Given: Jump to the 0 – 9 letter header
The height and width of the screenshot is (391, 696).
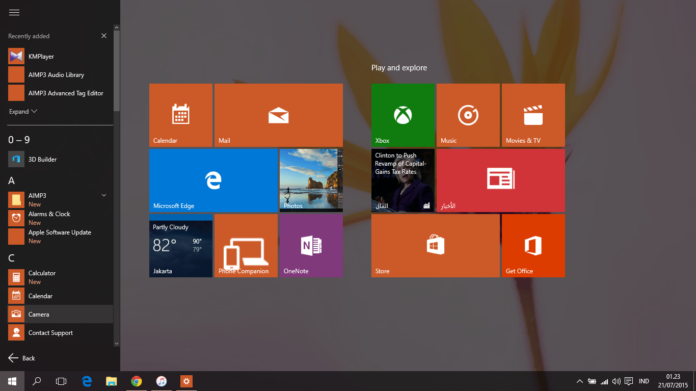Looking at the screenshot, I should coord(19,140).
